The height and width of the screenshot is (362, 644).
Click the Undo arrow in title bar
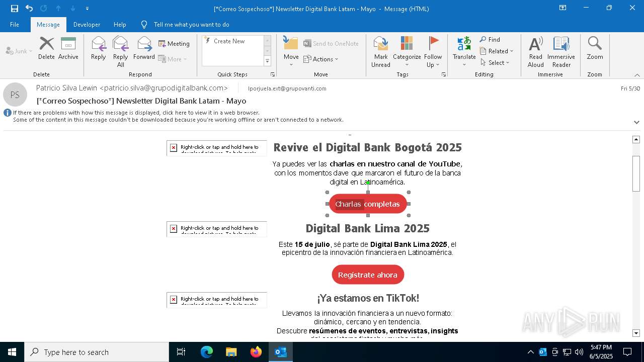pyautogui.click(x=29, y=8)
